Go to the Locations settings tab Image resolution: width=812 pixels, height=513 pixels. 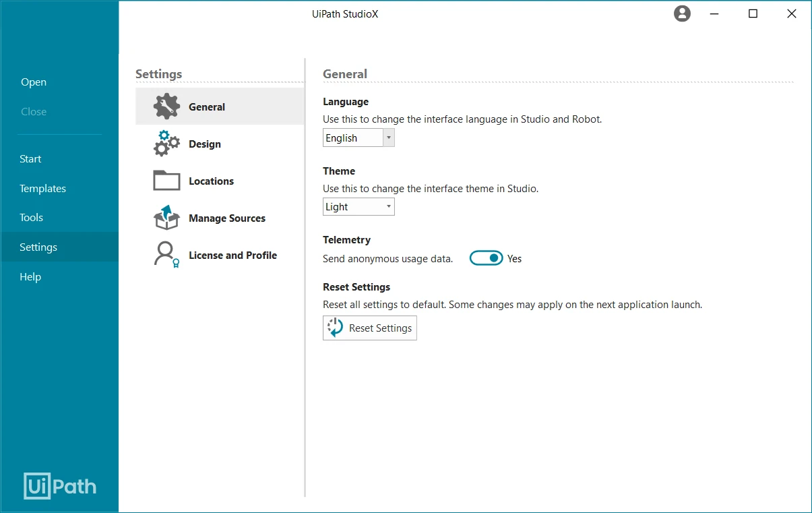coord(211,181)
